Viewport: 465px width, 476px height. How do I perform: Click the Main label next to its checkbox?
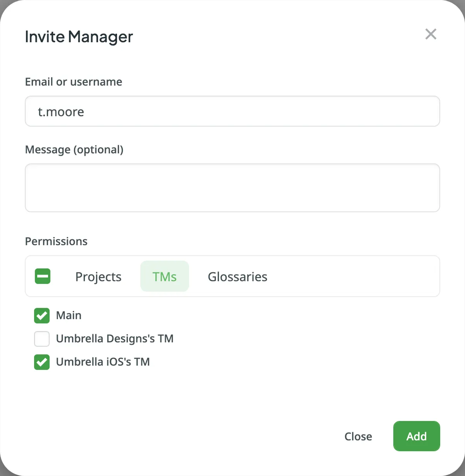(69, 315)
